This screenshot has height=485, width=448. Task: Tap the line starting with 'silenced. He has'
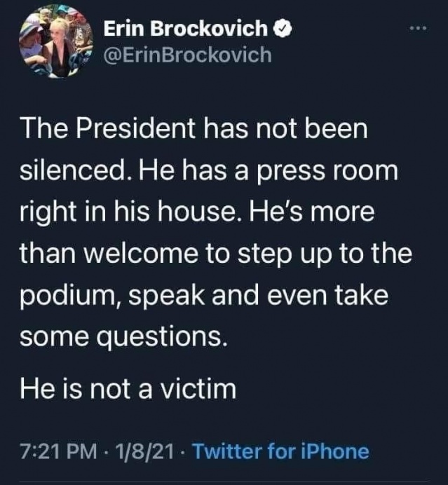click(x=209, y=171)
